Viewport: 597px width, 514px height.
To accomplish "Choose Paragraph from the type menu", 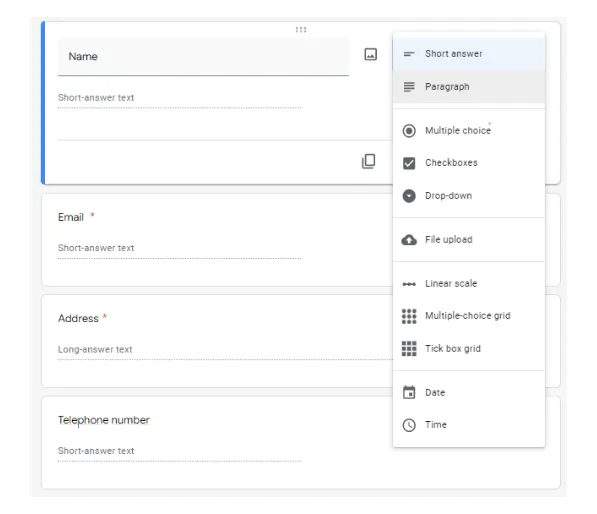I will tap(469, 87).
